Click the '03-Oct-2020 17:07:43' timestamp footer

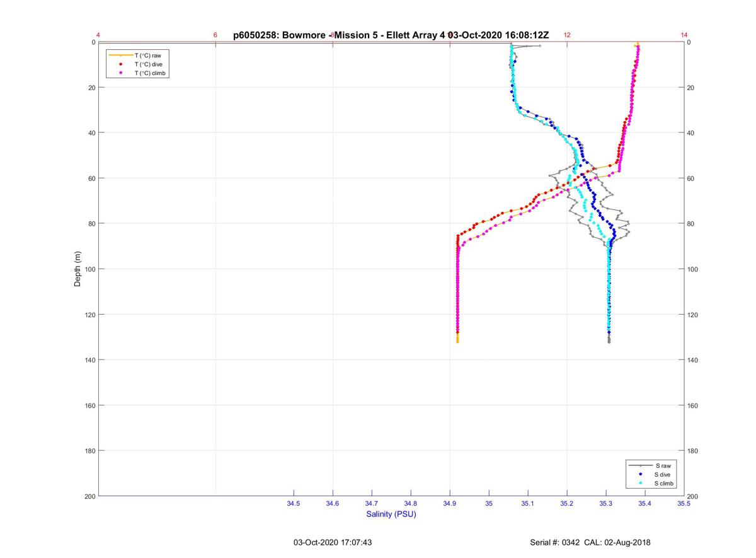point(333,542)
